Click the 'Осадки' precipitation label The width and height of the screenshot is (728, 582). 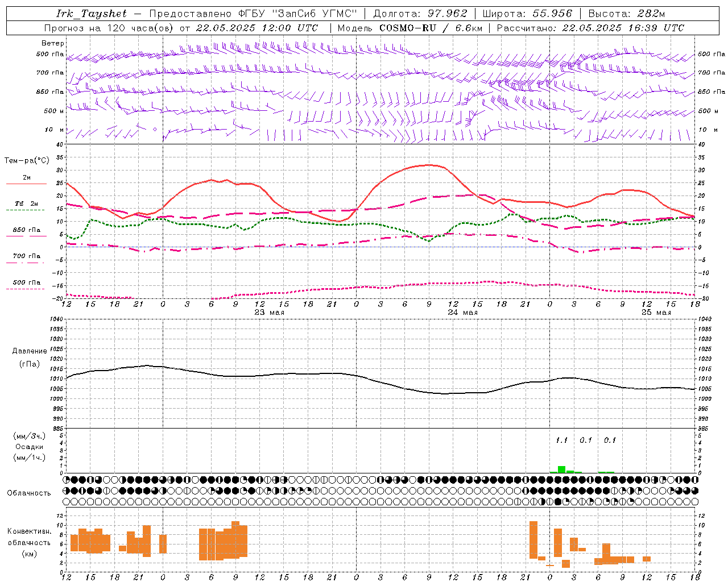(29, 447)
